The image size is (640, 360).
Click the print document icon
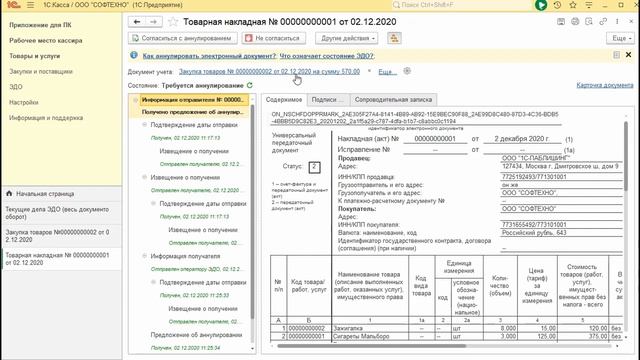(575, 22)
